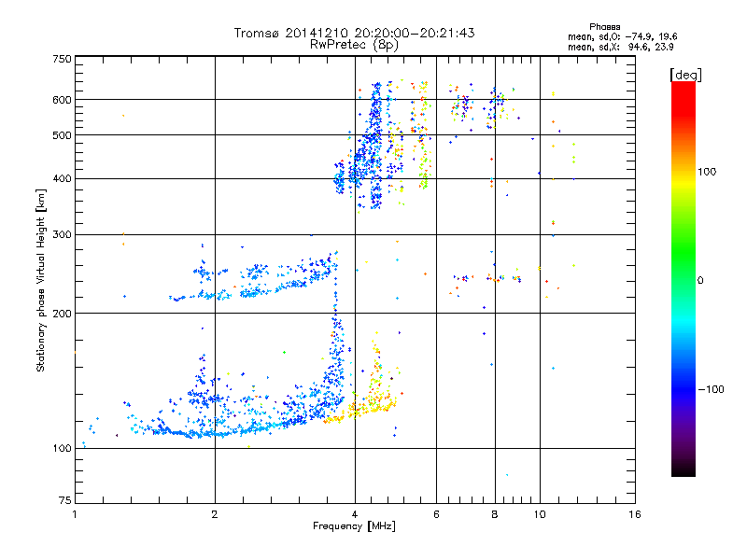The height and width of the screenshot is (560, 747).
Task: Click the 'Stationary phase Virtual Height [km]' axis title
Action: click(41, 280)
